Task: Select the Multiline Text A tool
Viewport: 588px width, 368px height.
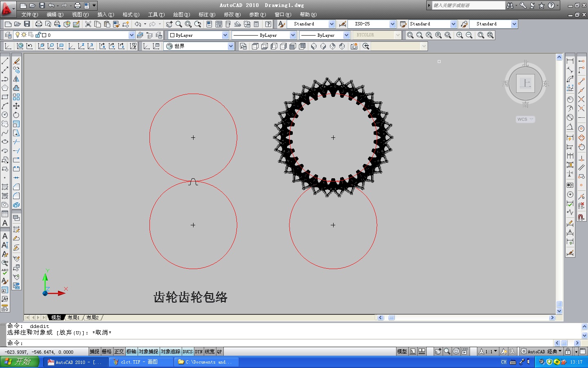Action: [5, 223]
